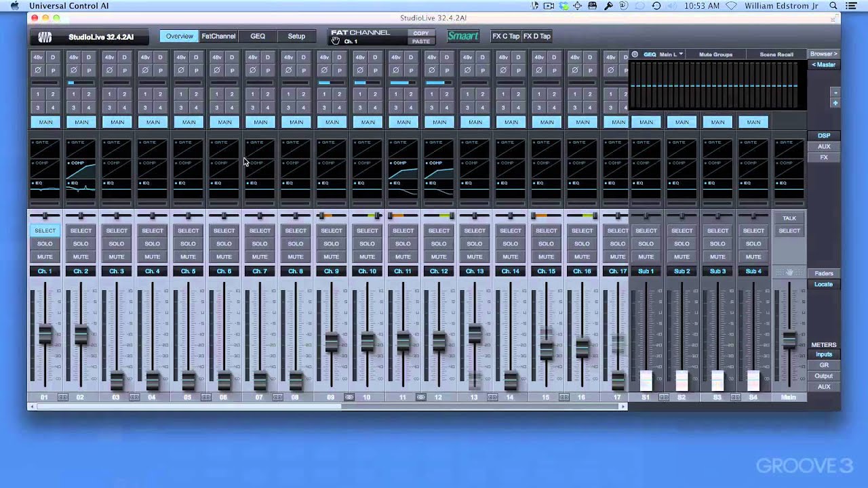This screenshot has height=488, width=868.
Task: Click the stereo link icon between 11 and 12
Action: pos(420,397)
